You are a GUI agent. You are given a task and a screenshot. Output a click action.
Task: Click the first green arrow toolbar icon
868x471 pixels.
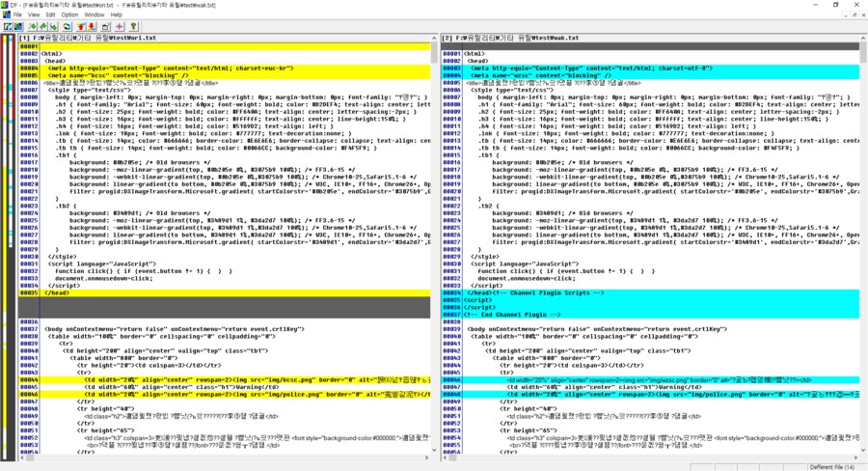click(32, 26)
